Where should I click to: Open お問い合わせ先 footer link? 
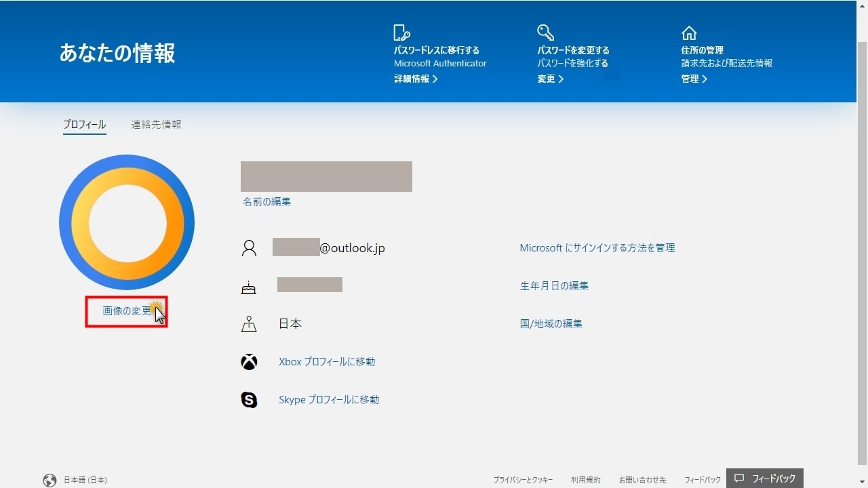click(x=642, y=480)
